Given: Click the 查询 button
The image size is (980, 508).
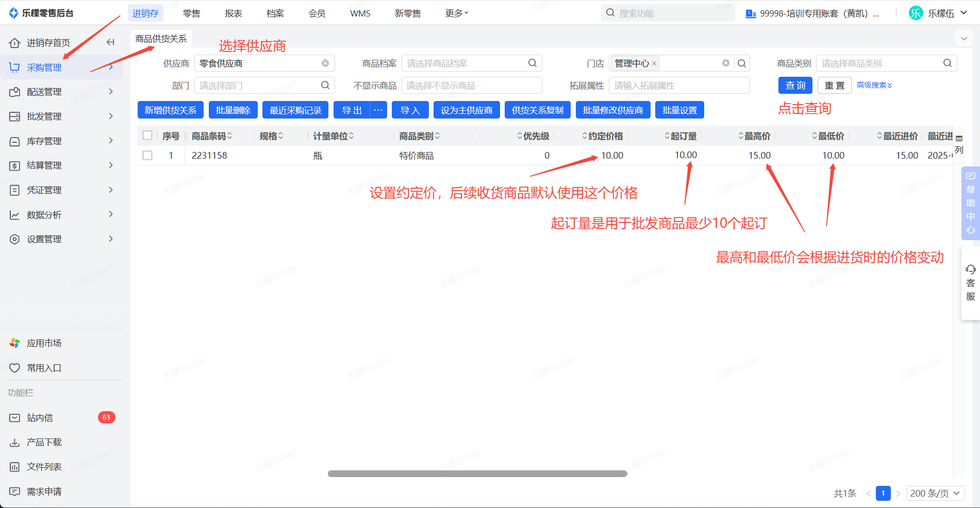Looking at the screenshot, I should [795, 86].
